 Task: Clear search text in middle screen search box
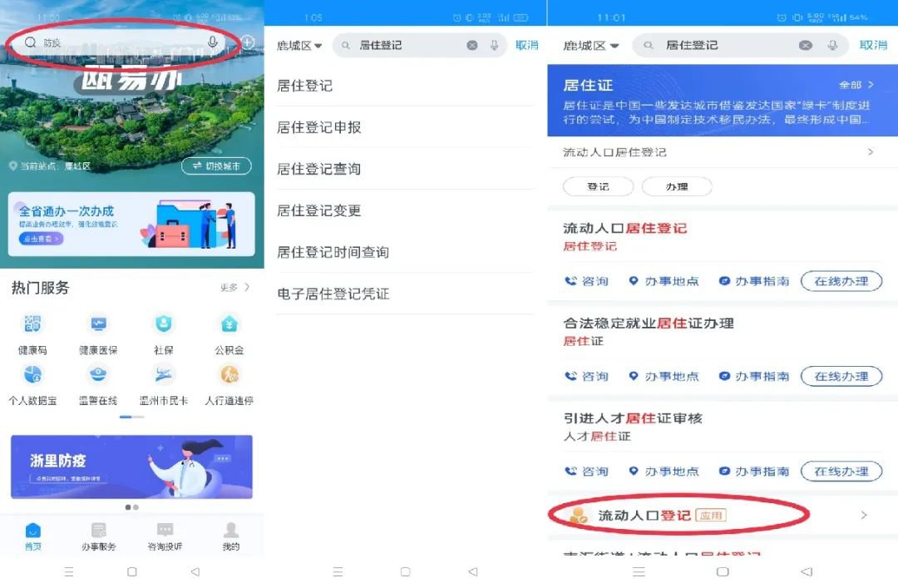click(472, 45)
